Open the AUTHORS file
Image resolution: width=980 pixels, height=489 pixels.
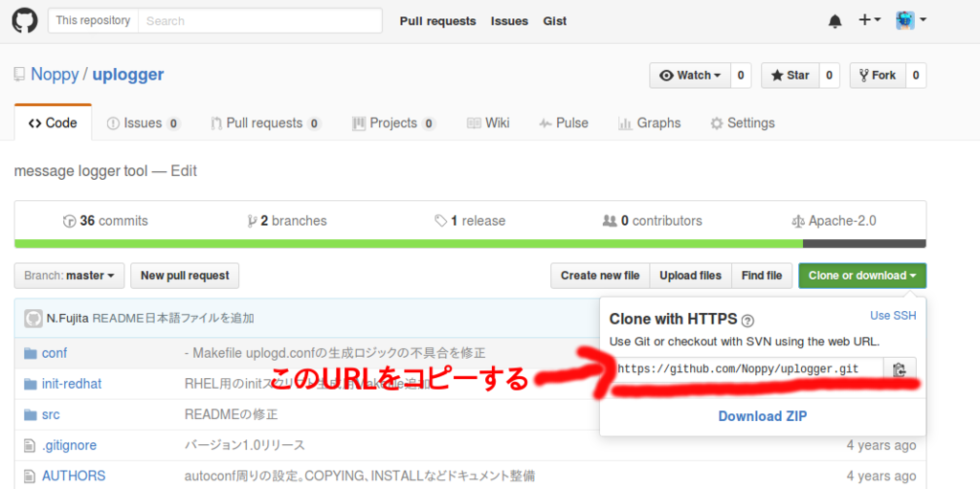tap(74, 476)
